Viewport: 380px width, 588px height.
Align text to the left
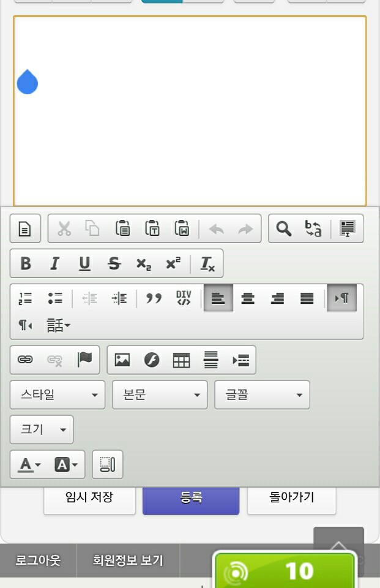(x=218, y=298)
